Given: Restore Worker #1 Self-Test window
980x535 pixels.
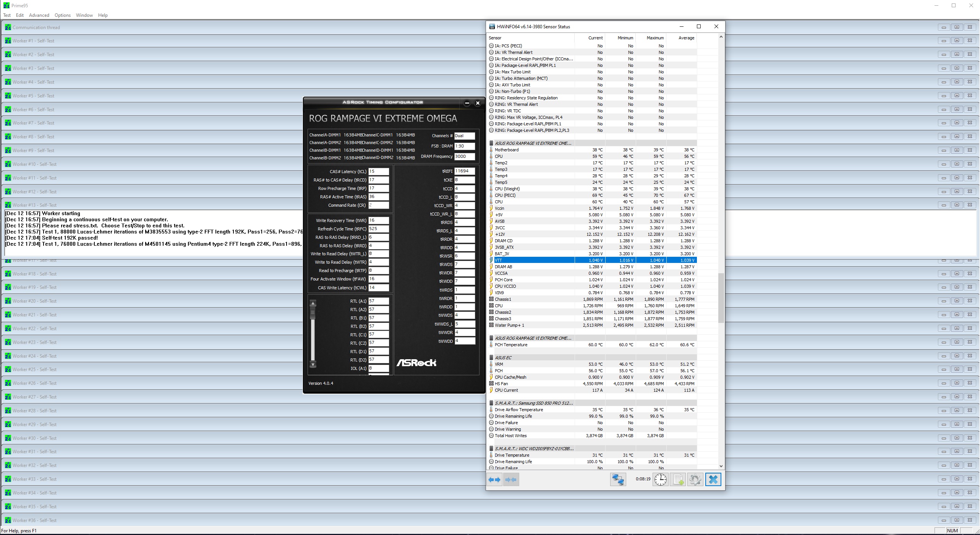Looking at the screenshot, I should pos(957,41).
